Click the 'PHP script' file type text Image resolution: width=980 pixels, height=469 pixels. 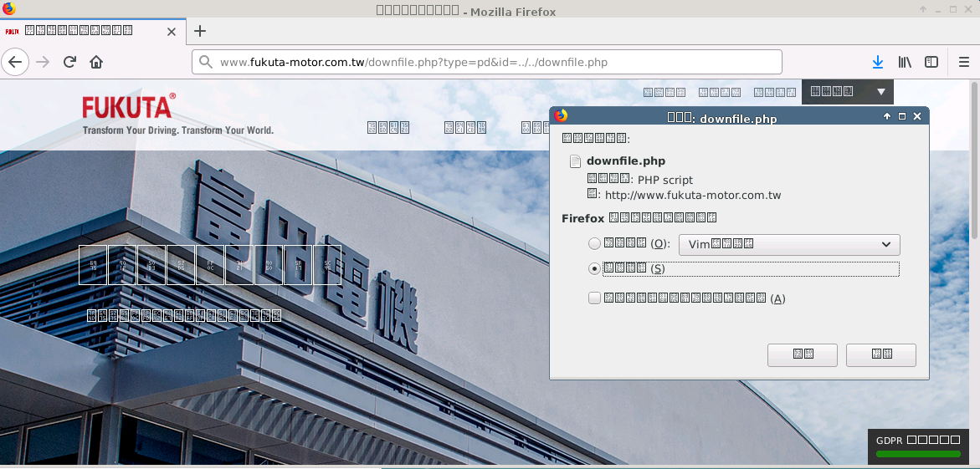point(665,180)
